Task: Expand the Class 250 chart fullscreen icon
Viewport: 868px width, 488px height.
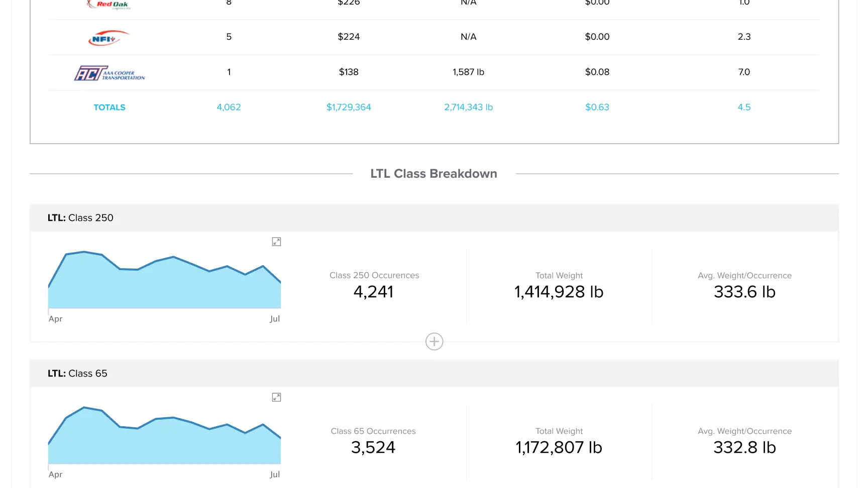Action: tap(276, 241)
